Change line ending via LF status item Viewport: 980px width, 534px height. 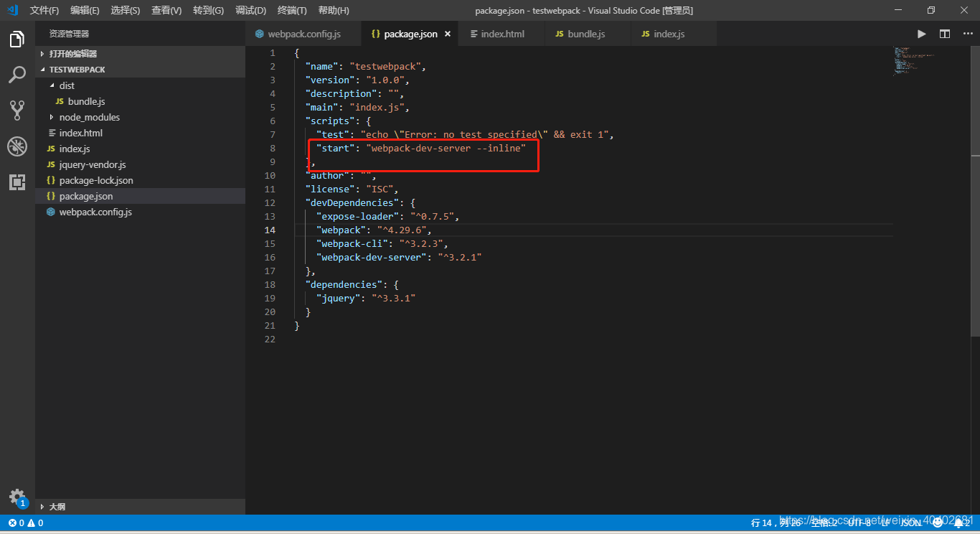(886, 523)
